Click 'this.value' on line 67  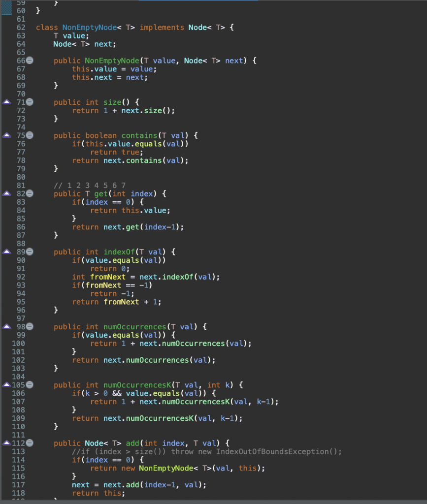pyautogui.click(x=94, y=69)
